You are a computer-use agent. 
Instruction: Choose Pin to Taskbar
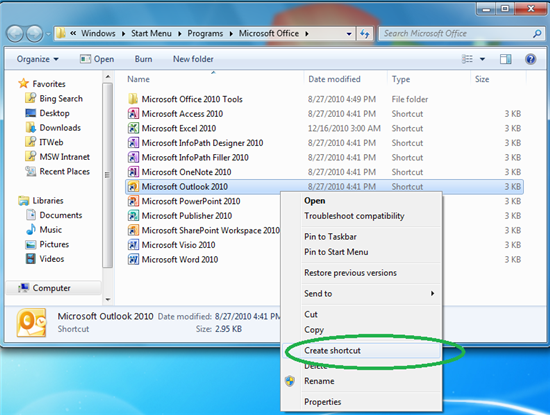[x=361, y=237]
